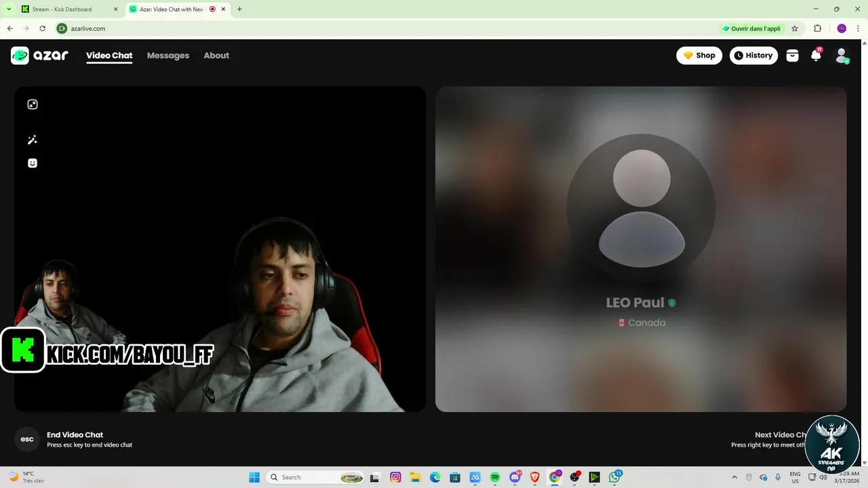This screenshot has width=868, height=488.
Task: Open Instagram from the taskbar
Action: pyautogui.click(x=395, y=477)
